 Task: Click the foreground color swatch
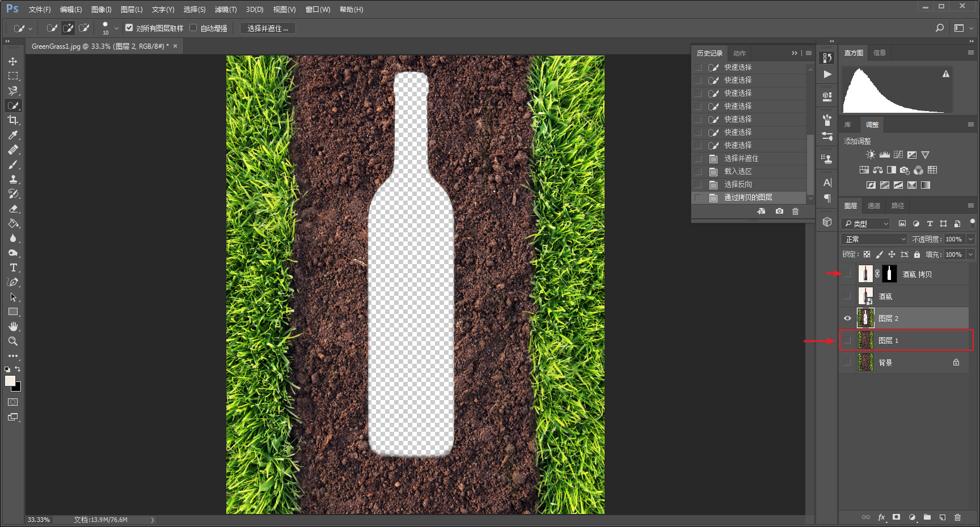pos(10,380)
